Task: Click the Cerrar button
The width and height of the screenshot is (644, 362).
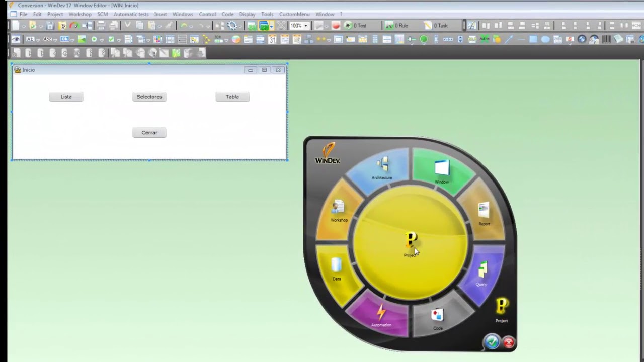Action: [149, 133]
